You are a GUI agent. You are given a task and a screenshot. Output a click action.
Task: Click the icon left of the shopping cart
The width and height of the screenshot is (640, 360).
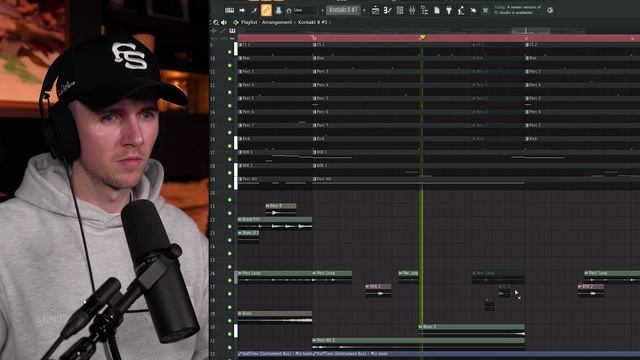[473, 10]
